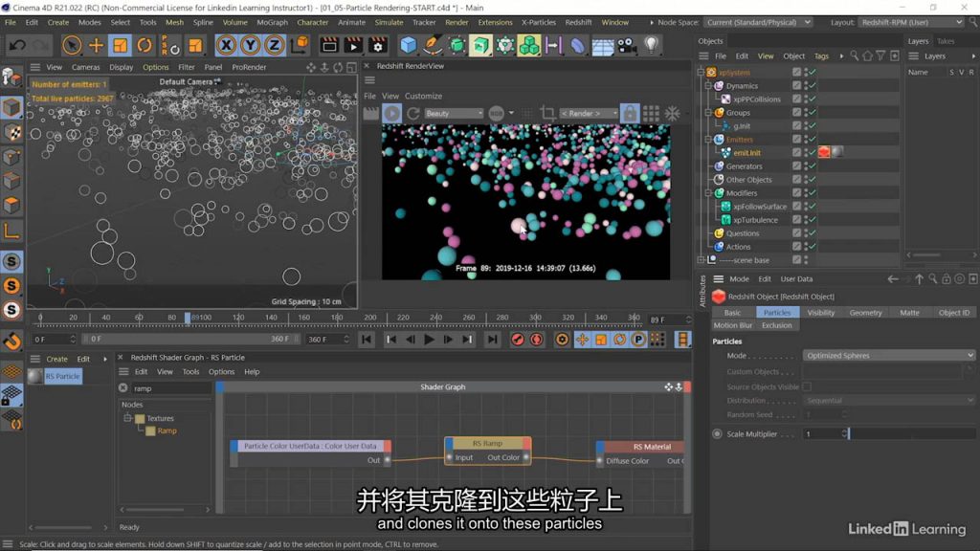Open the Layout dropdown
This screenshot has height=551, width=980.
tap(911, 23)
